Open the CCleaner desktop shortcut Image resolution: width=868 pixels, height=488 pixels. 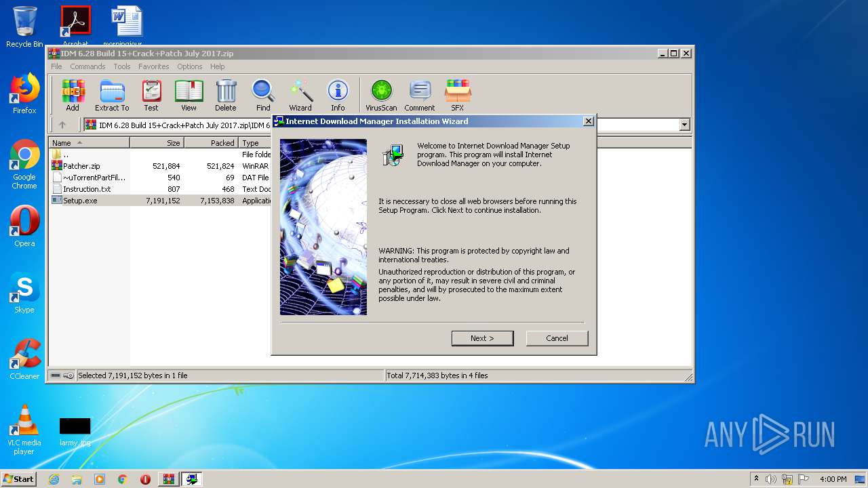point(24,359)
